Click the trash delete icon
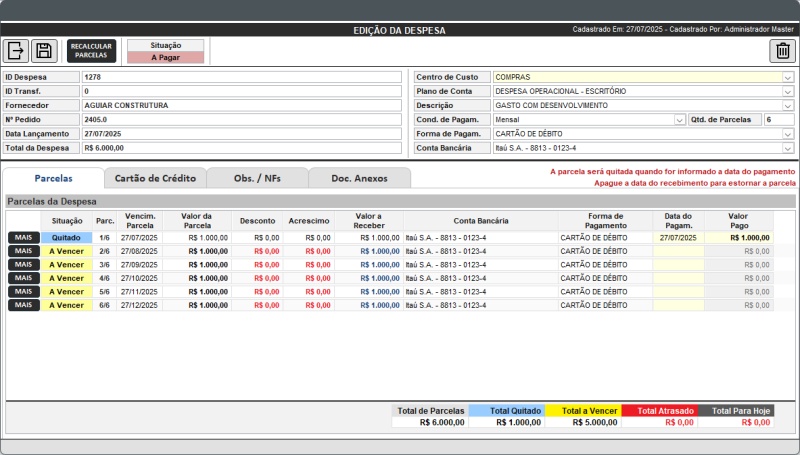This screenshot has height=455, width=800. (x=783, y=51)
